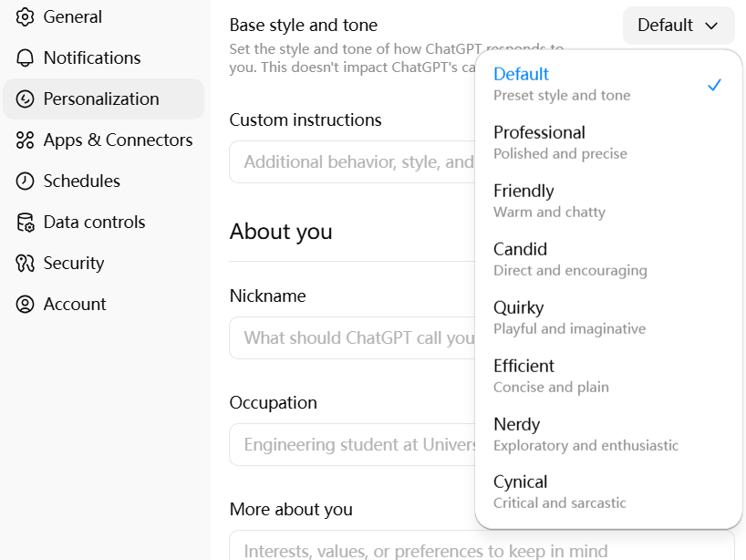The width and height of the screenshot is (746, 560).
Task: Choose the Professional style option
Action: [608, 142]
